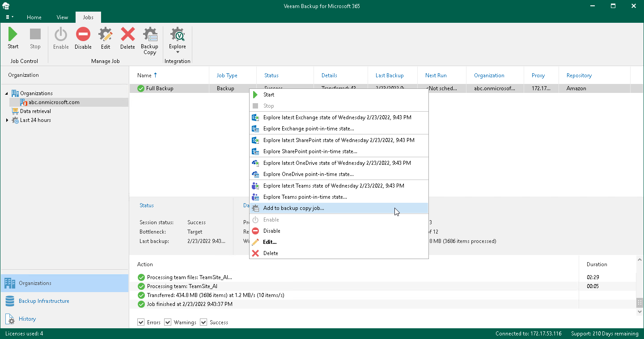
Task: Choose Explore latest Teams state menu entry
Action: 339,186
